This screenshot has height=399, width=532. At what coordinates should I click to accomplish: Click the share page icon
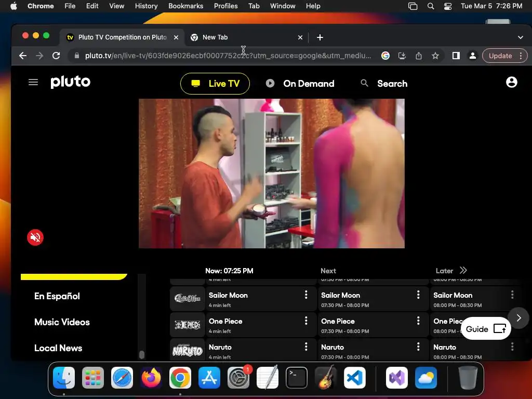click(x=419, y=56)
